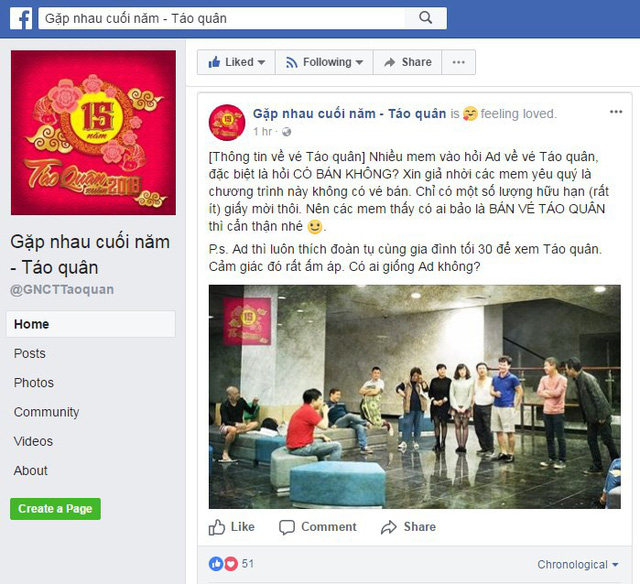The width and height of the screenshot is (640, 584).
Task: Click the love reaction heart icon
Action: (231, 564)
